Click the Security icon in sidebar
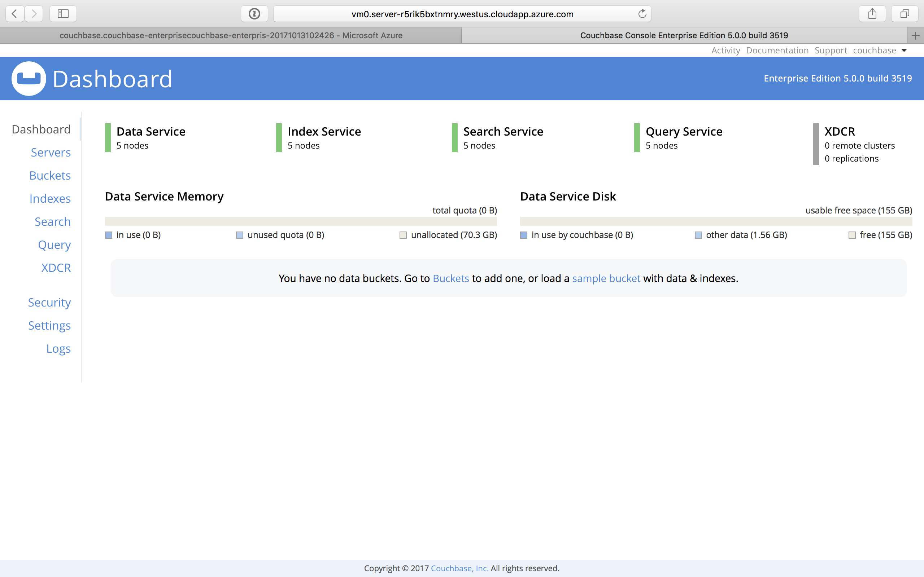Image resolution: width=924 pixels, height=577 pixels. point(49,302)
